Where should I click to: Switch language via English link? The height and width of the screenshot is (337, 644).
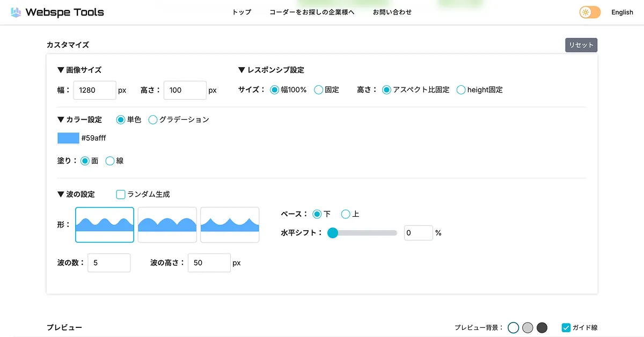pos(622,12)
